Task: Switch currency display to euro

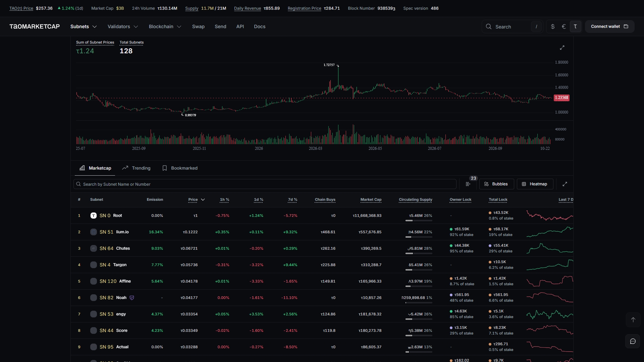Action: (x=564, y=26)
